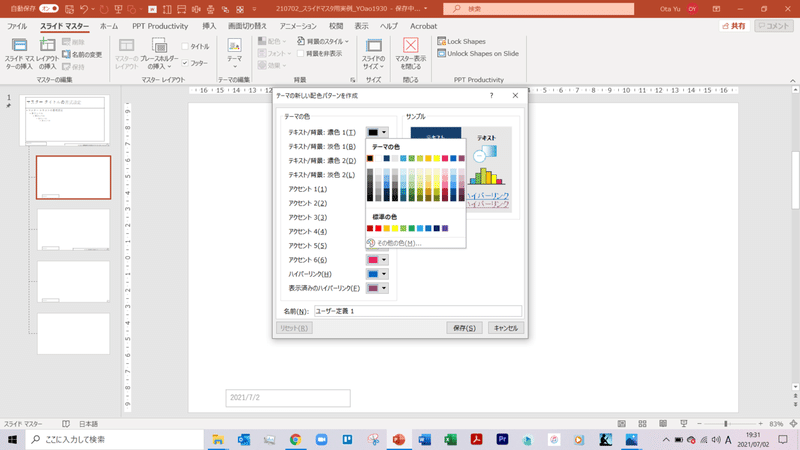Choose the white theme color swatch
This screenshot has height=450, width=800.
pos(378,158)
